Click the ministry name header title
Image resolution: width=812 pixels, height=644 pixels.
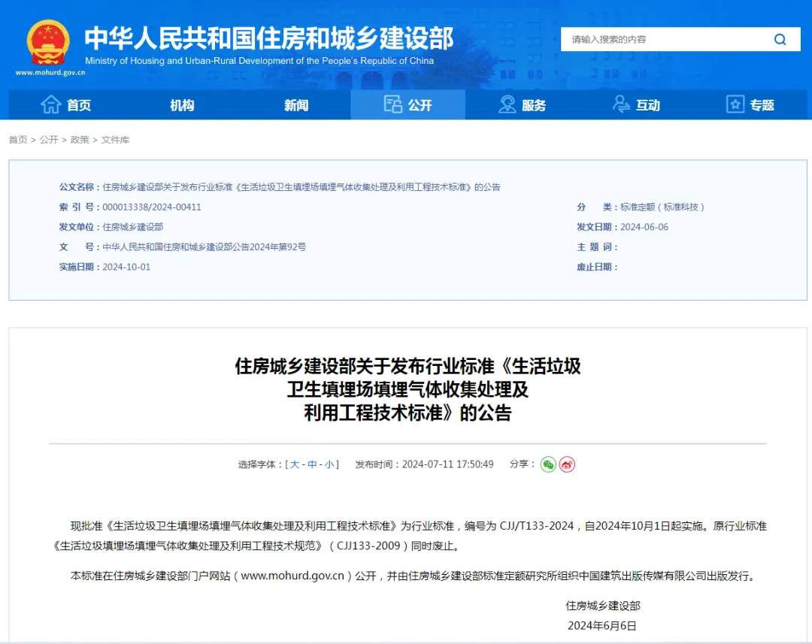pyautogui.click(x=268, y=38)
